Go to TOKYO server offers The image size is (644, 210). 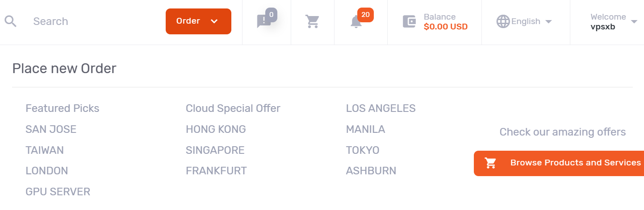pyautogui.click(x=363, y=150)
